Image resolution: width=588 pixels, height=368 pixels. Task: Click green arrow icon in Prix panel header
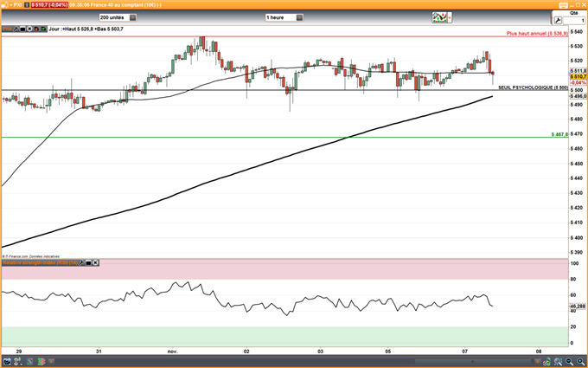coord(43,29)
